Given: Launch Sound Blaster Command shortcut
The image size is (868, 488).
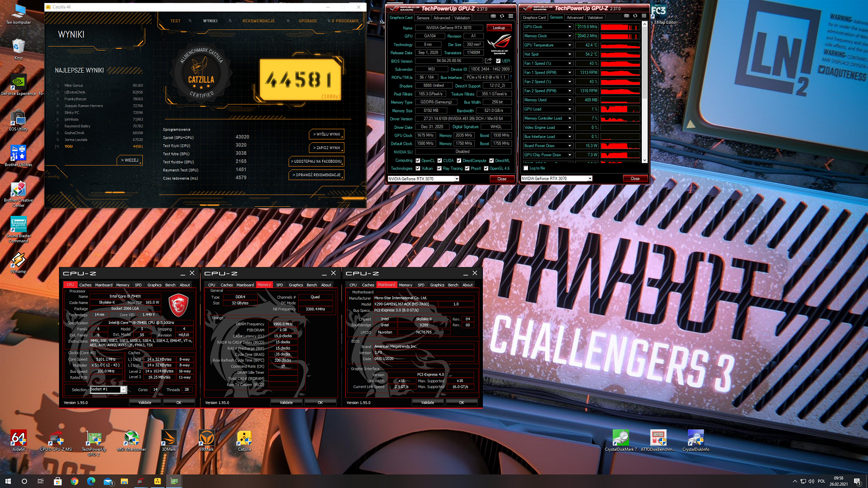Looking at the screenshot, I should 18,229.
